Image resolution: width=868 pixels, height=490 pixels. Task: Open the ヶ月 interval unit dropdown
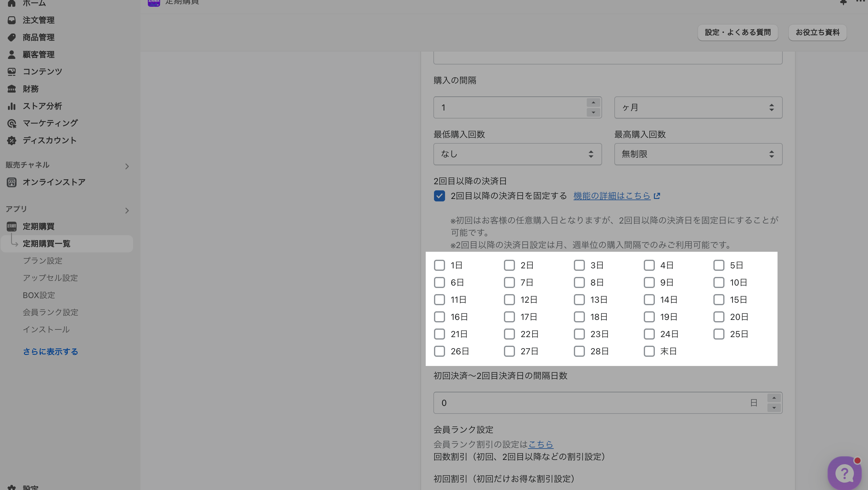tap(698, 107)
